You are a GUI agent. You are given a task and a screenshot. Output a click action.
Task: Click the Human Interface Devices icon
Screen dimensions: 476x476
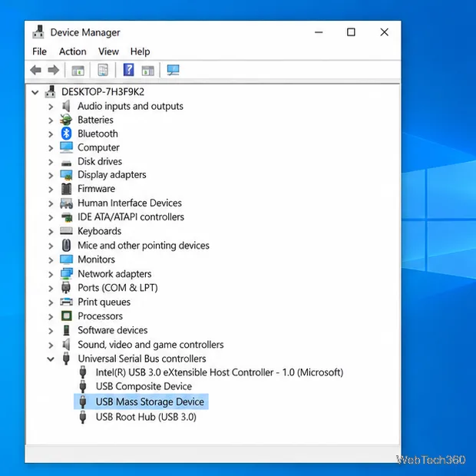(66, 203)
